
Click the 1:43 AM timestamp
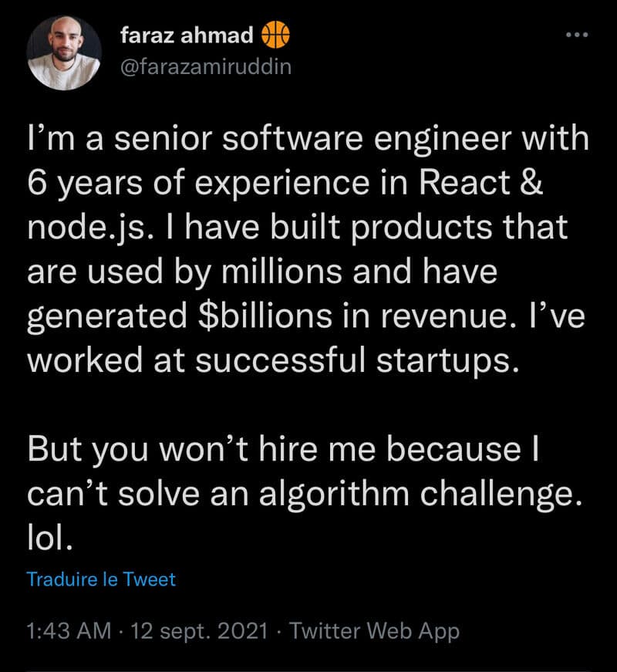69,631
